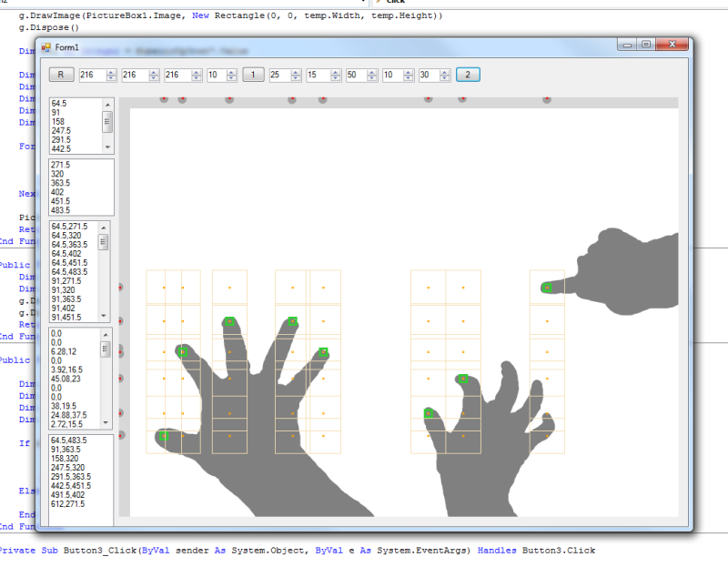Image resolution: width=728 pixels, height=567 pixels.
Task: Select the "291.5" list row
Action: click(x=61, y=140)
